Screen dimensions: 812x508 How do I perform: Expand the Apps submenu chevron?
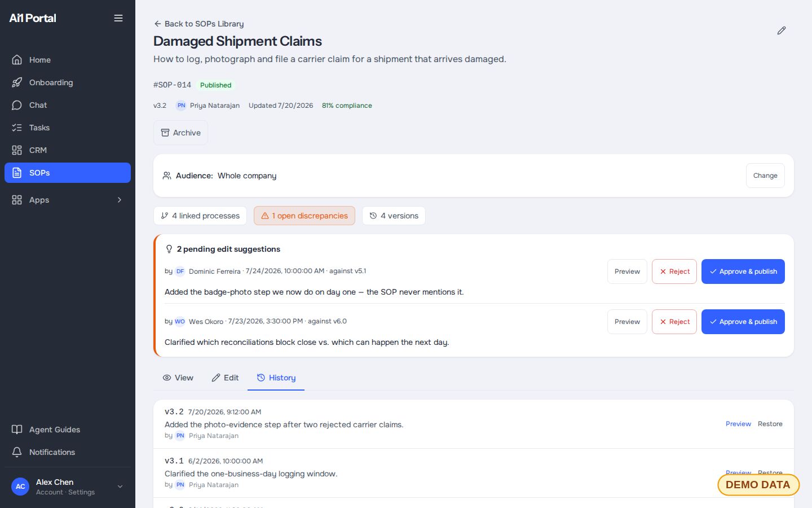(x=120, y=200)
